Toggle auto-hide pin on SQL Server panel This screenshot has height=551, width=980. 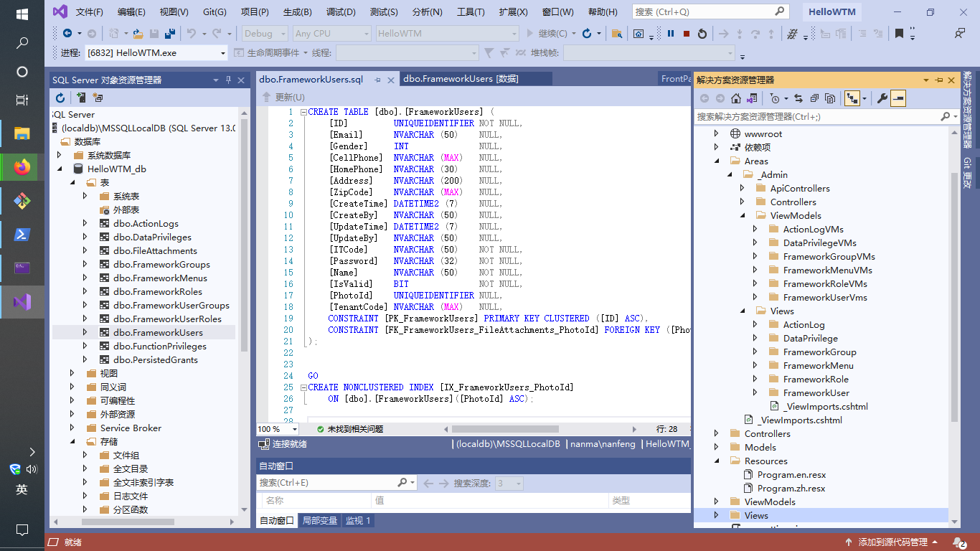pos(228,80)
